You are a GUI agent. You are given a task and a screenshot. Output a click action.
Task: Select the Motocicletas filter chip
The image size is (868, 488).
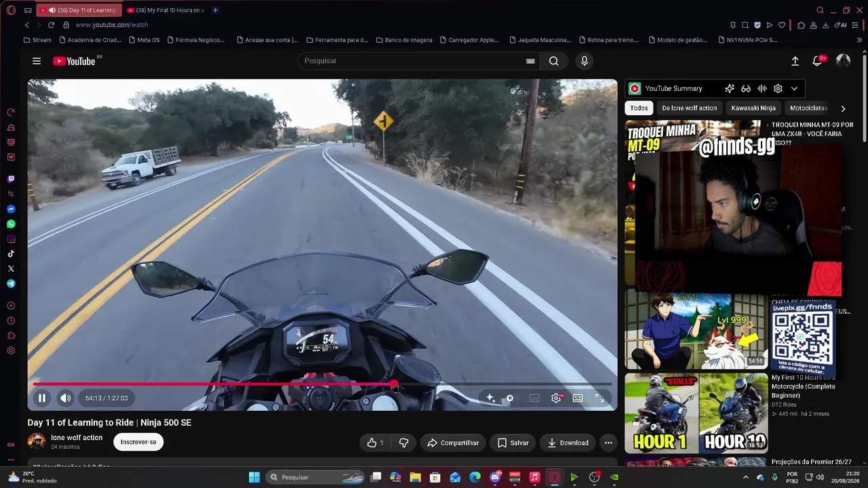coord(808,108)
